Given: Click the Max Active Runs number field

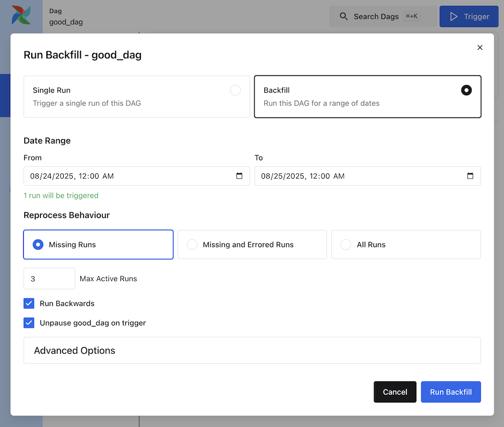Looking at the screenshot, I should 49,279.
